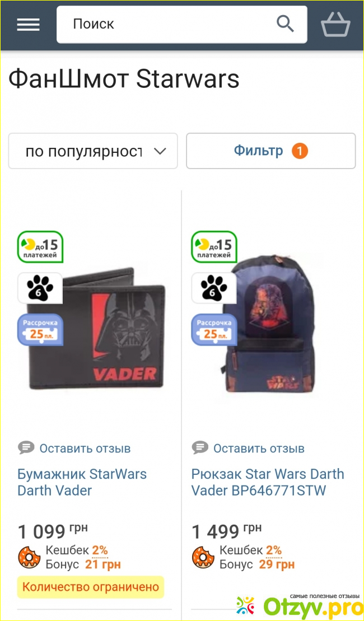Click Оставить отзыв for the wallet
The image size is (364, 621).
point(85,449)
